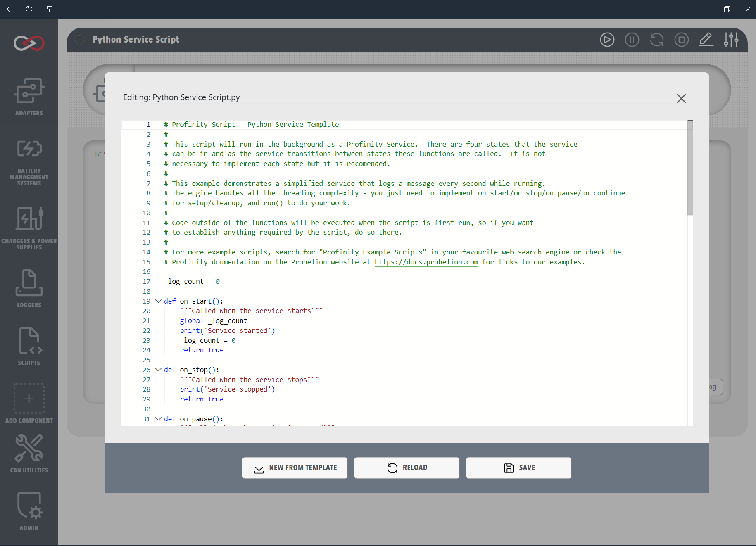Collapse the on_pause function fold
Image resolution: width=756 pixels, height=546 pixels.
click(x=158, y=419)
